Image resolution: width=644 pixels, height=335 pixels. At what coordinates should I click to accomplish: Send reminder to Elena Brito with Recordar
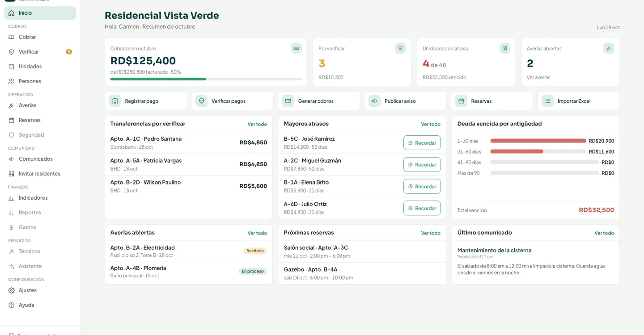(422, 186)
